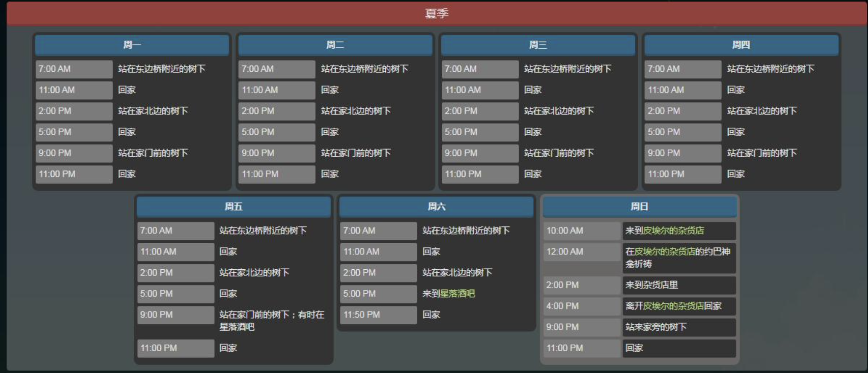Screen dimensions: 868x373
Task: Click the 11:50 PM time cell on Saturday
Action: pyautogui.click(x=378, y=315)
